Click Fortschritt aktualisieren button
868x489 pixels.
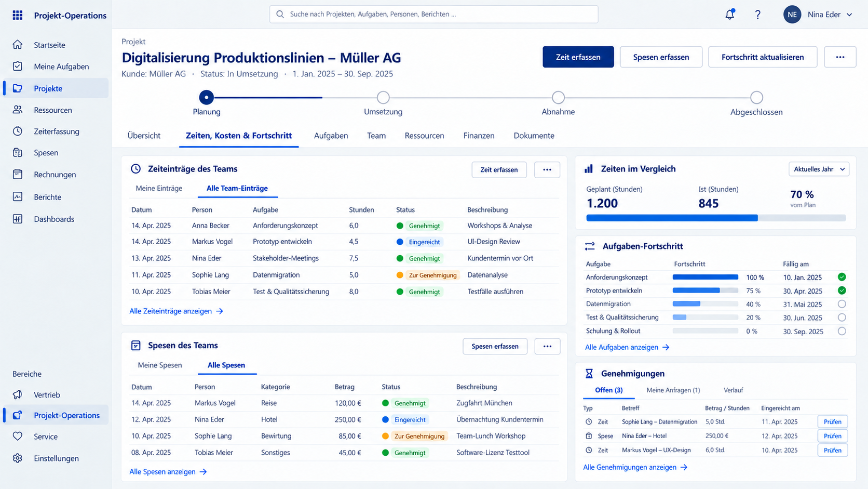click(x=763, y=57)
